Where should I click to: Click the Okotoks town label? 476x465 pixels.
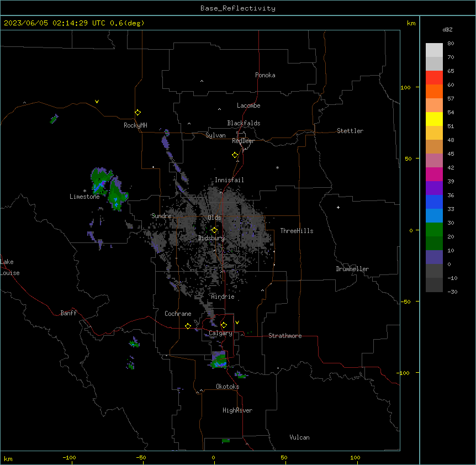click(x=228, y=387)
